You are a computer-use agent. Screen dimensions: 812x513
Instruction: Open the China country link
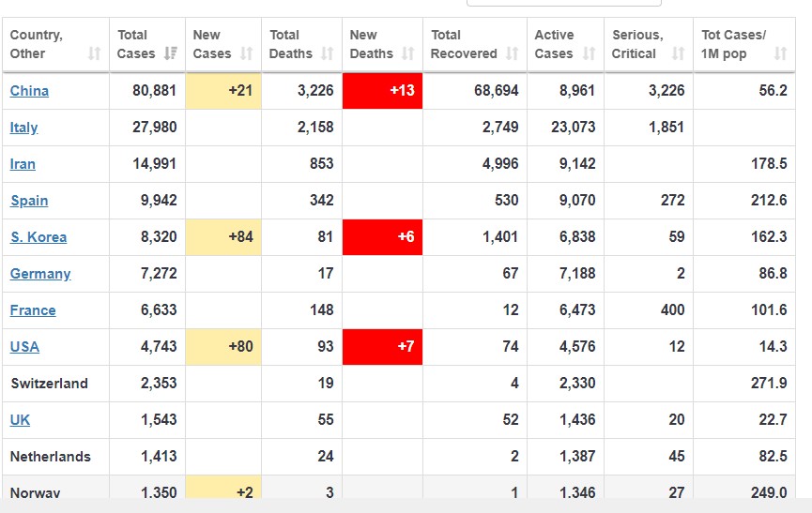tap(29, 90)
